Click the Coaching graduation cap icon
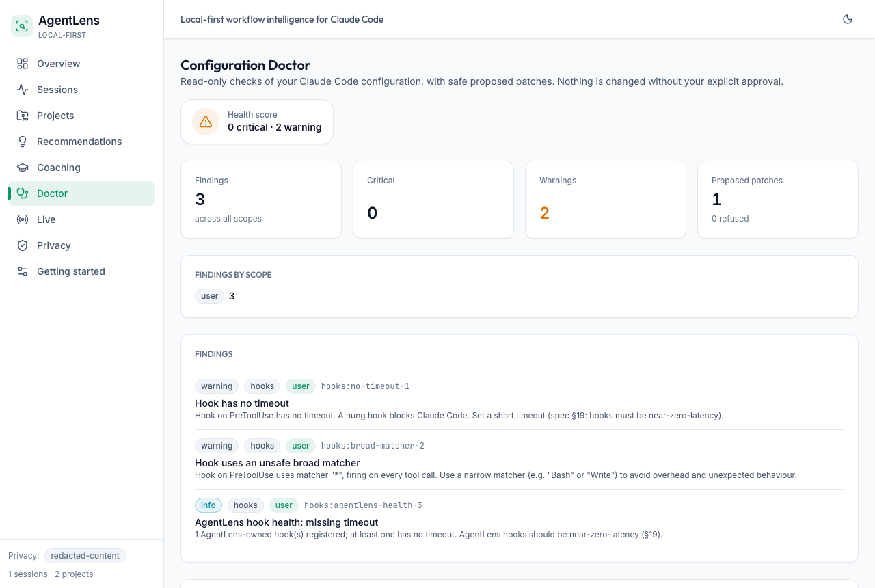Screen dimensions: 875x588 pos(23,168)
